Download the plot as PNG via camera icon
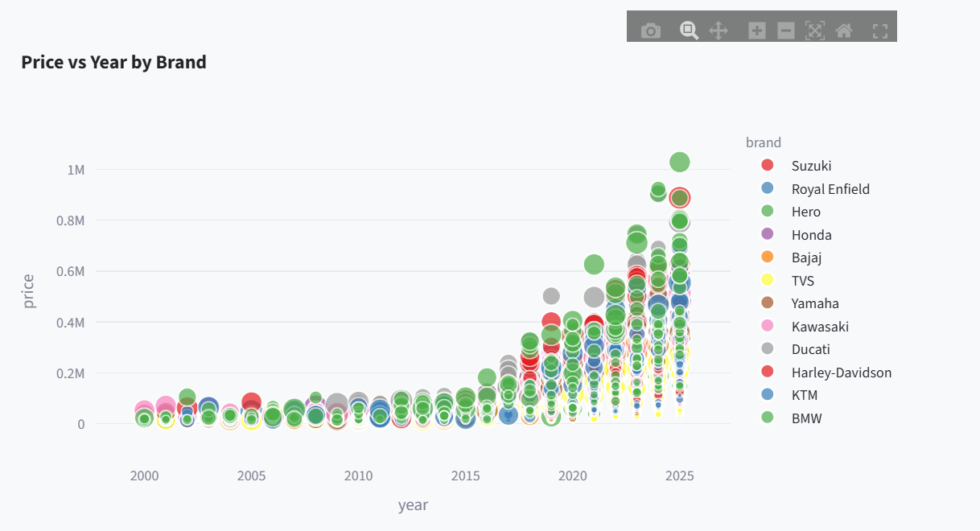This screenshot has width=980, height=531. pos(651,31)
